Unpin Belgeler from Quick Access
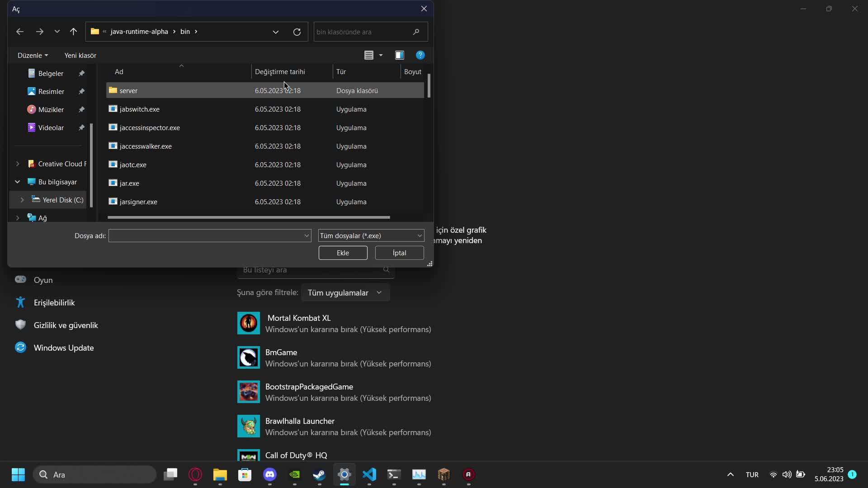This screenshot has width=868, height=488. (81, 73)
